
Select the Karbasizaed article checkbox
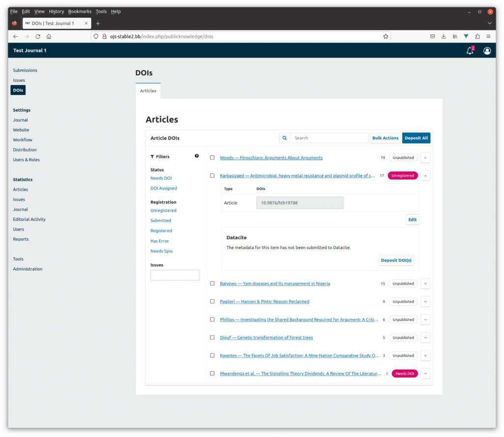coord(212,175)
